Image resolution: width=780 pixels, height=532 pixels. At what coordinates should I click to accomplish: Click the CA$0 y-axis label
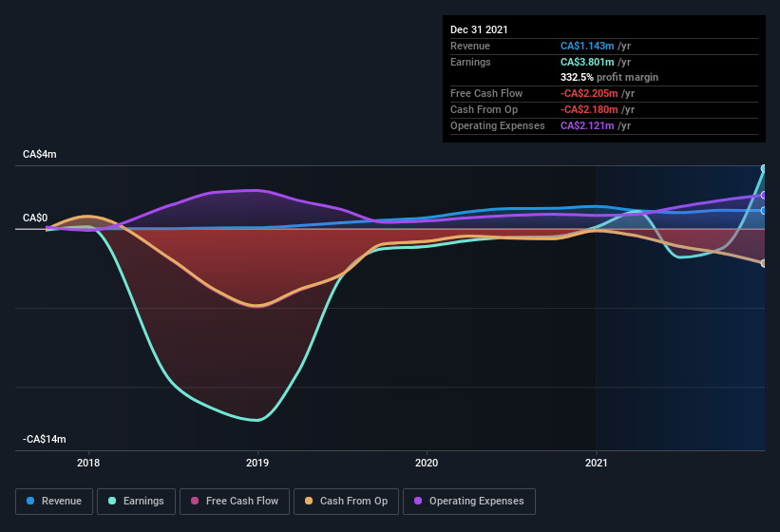tap(35, 218)
